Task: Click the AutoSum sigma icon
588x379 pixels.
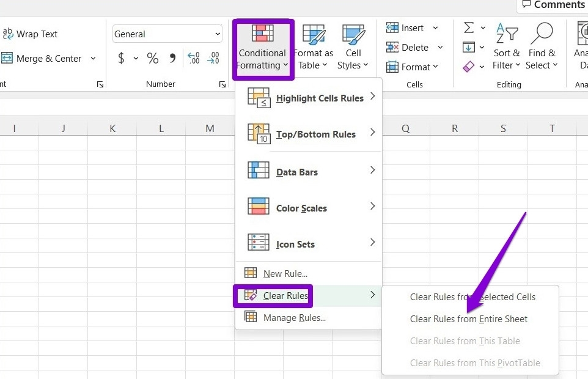Action: (469, 28)
